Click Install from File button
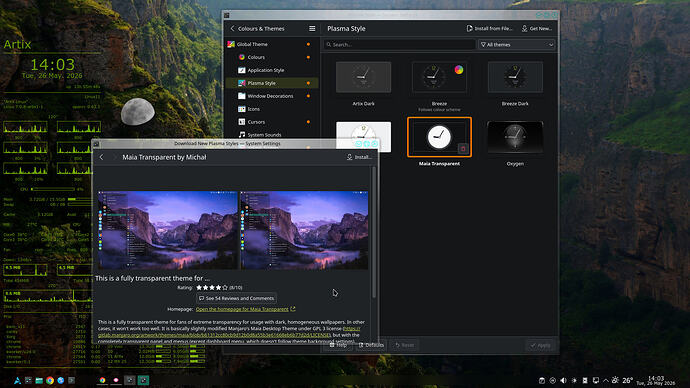Screen dimensions: 690x388 489,29
